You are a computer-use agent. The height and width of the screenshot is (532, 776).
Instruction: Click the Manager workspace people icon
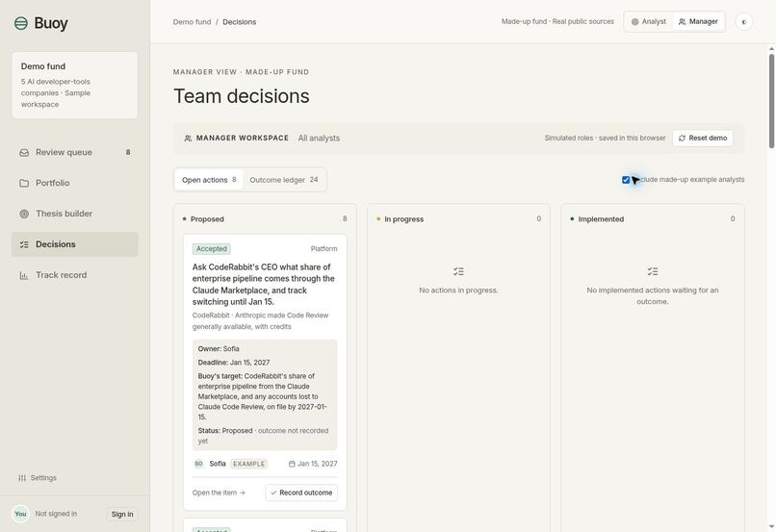(x=188, y=139)
